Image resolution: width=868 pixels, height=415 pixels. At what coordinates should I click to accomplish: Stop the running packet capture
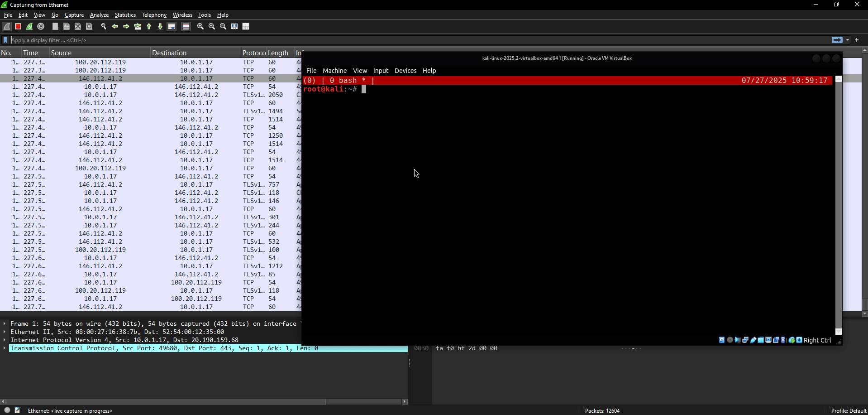(x=18, y=27)
